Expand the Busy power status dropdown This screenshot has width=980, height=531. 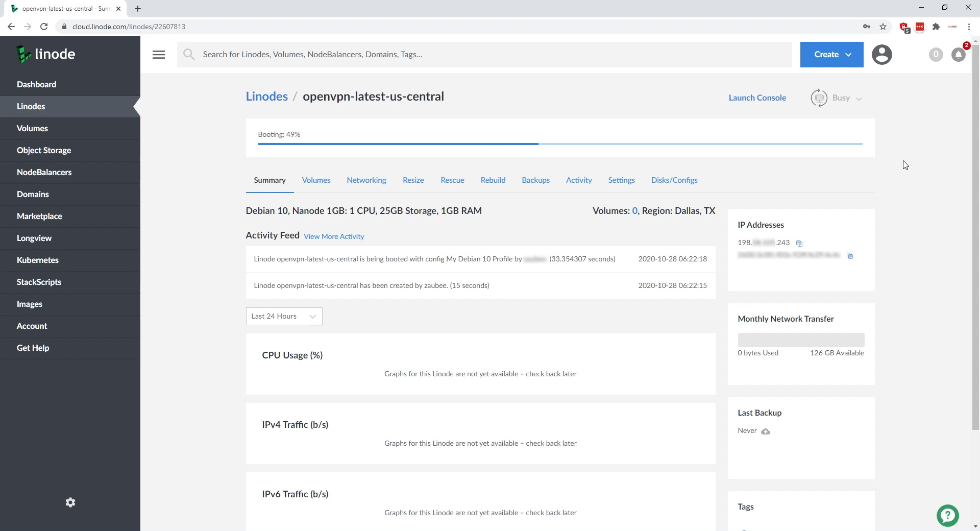(x=847, y=98)
